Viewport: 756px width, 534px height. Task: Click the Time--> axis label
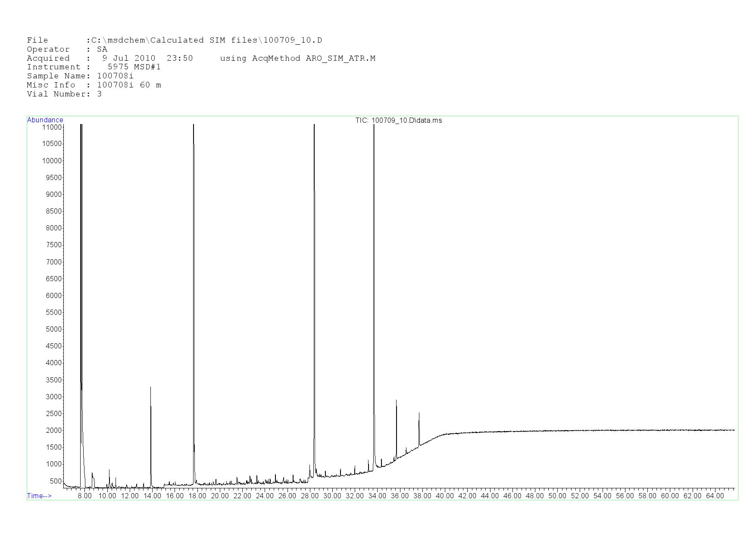(39, 496)
